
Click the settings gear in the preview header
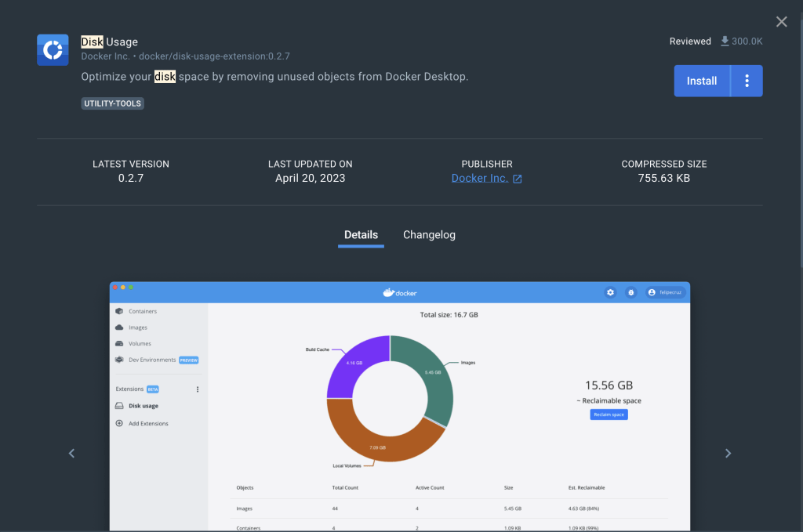(x=610, y=292)
